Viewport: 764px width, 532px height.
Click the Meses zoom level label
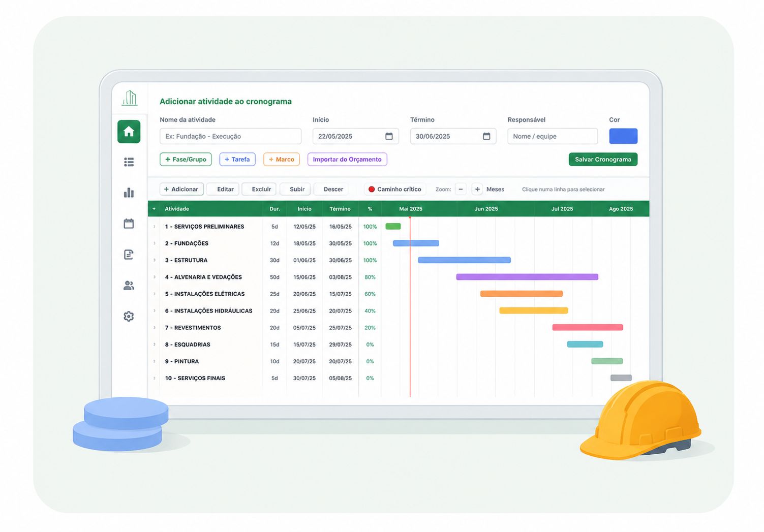coord(495,189)
